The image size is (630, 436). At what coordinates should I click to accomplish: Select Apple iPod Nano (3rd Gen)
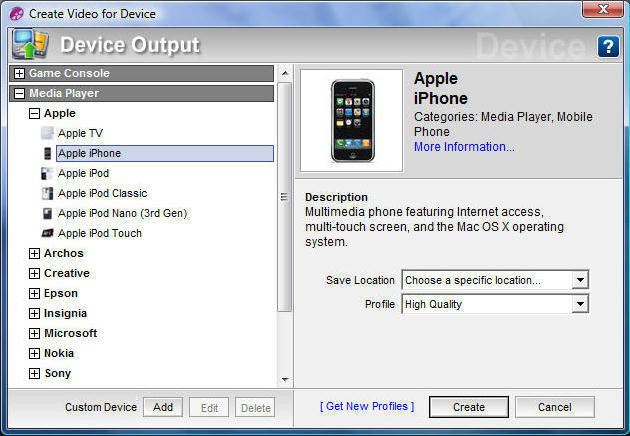[x=123, y=213]
